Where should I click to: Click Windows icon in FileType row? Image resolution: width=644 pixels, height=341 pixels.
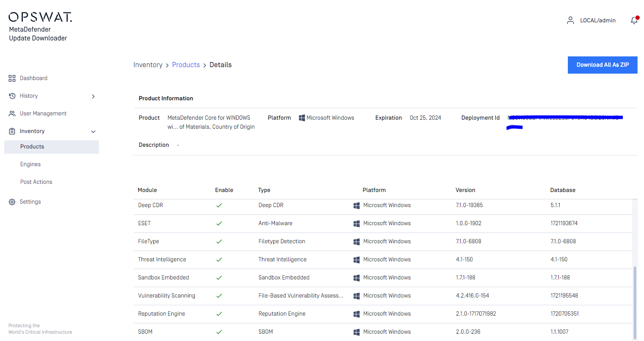[x=357, y=242]
